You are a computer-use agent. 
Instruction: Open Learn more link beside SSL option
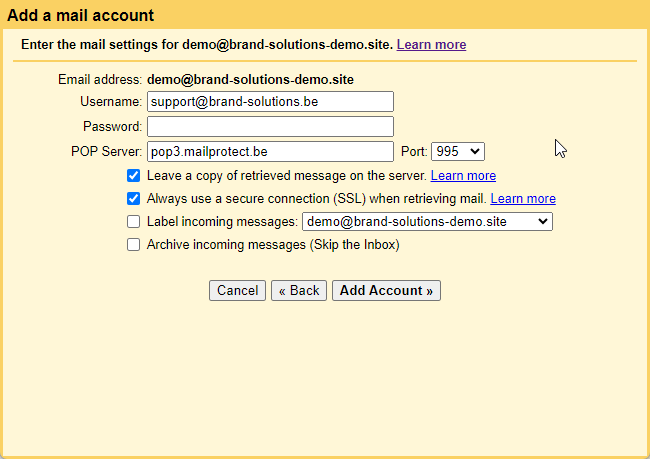523,199
